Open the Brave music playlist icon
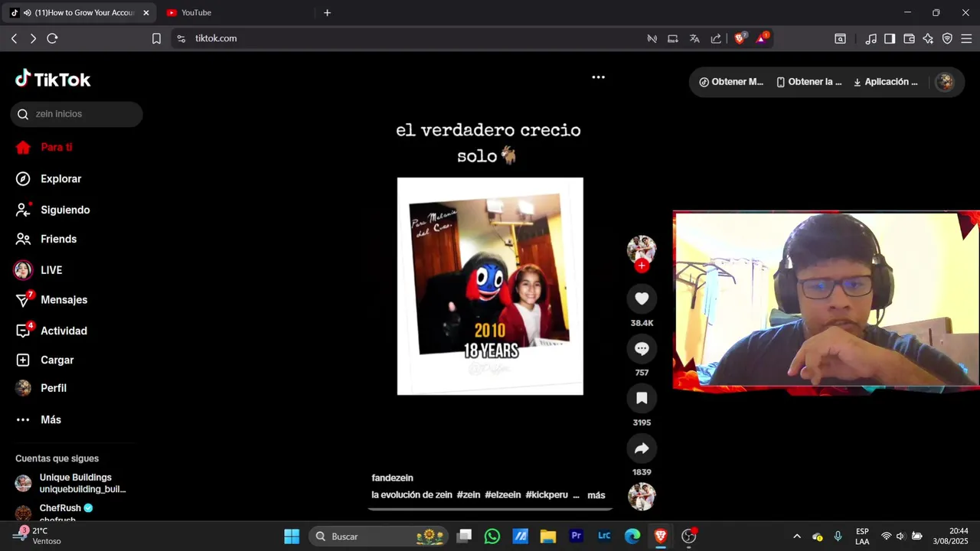980x551 pixels. [871, 38]
